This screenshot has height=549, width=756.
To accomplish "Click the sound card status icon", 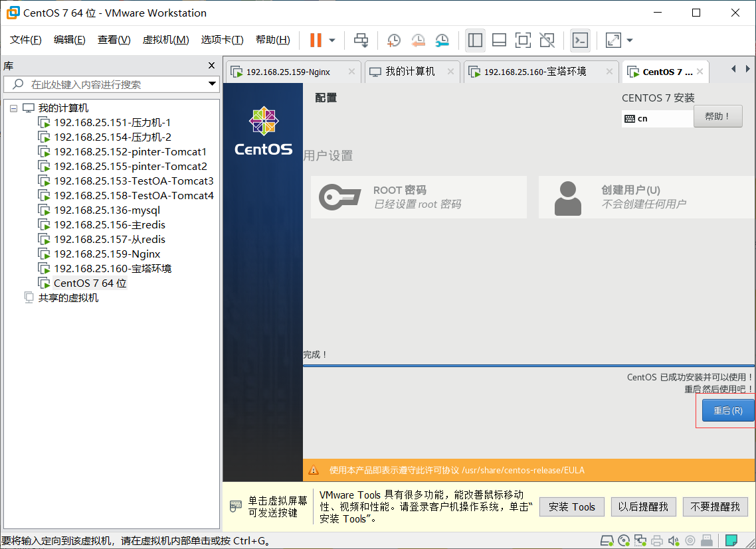I will (674, 541).
